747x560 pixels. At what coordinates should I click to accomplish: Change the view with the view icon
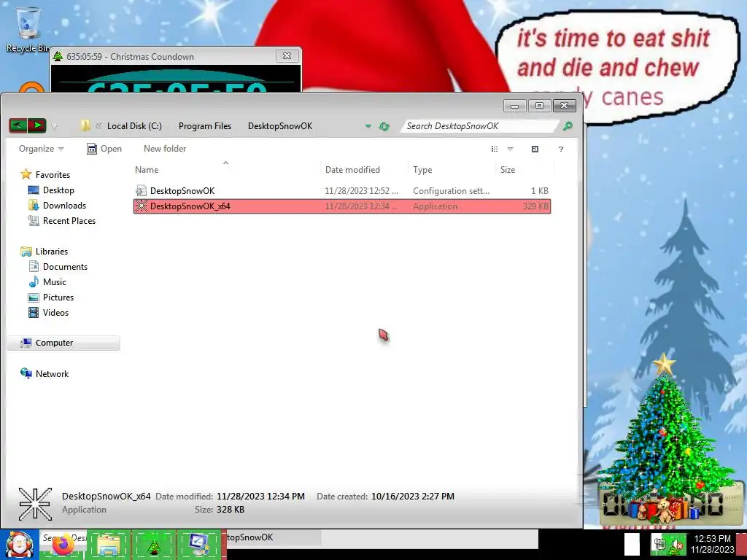pos(495,149)
